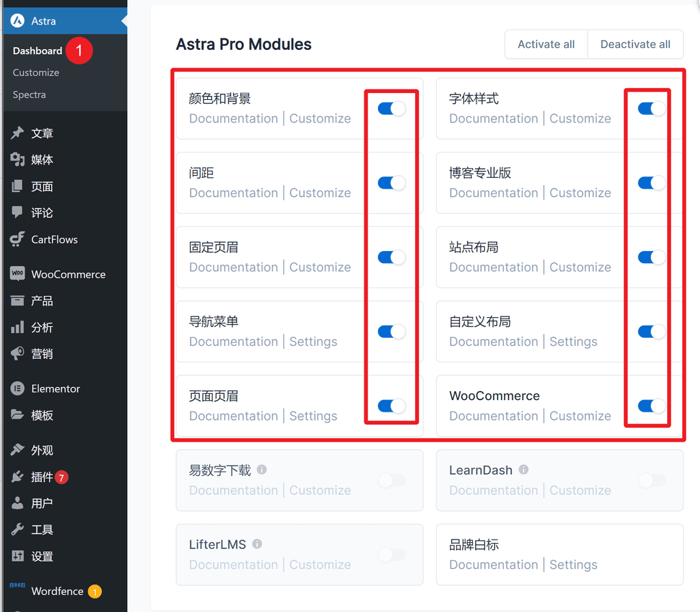Click the comment bubble icon beside 评论
Image resolution: width=700 pixels, height=612 pixels.
click(x=17, y=212)
